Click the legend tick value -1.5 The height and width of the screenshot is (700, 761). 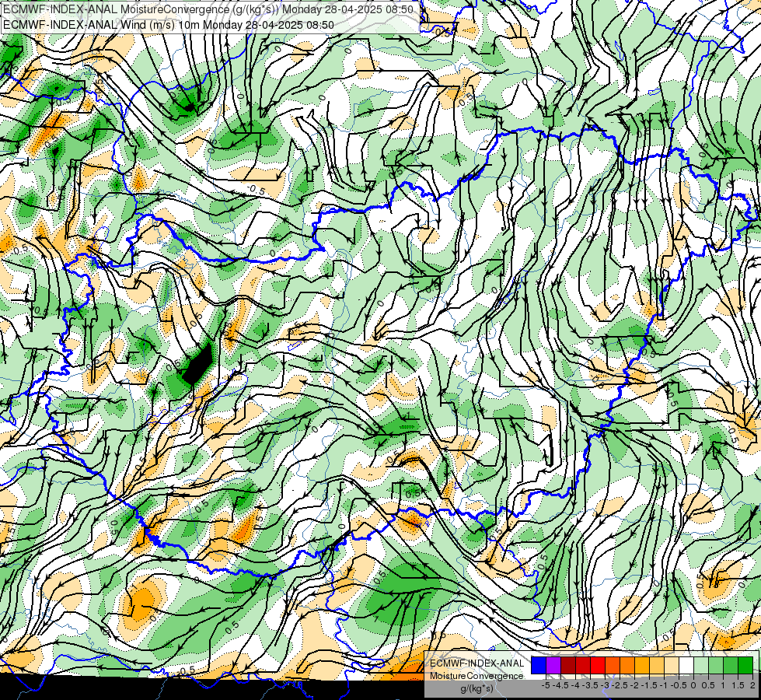pos(649,685)
